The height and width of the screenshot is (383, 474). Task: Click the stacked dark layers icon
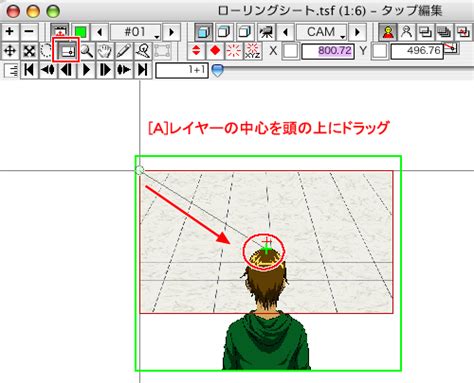(x=444, y=32)
